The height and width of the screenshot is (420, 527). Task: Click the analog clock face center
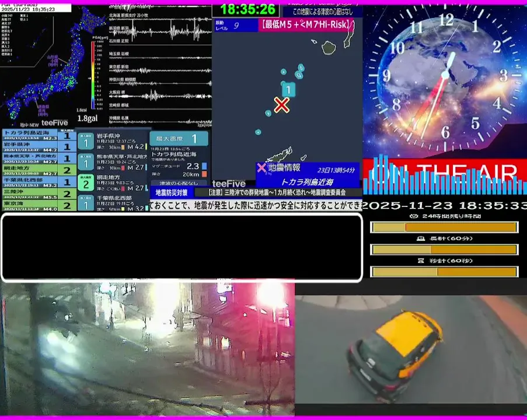(445, 75)
